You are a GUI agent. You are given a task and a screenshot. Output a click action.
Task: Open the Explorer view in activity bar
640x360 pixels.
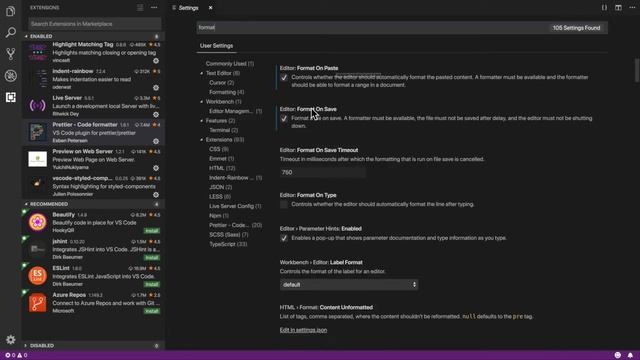(11, 11)
